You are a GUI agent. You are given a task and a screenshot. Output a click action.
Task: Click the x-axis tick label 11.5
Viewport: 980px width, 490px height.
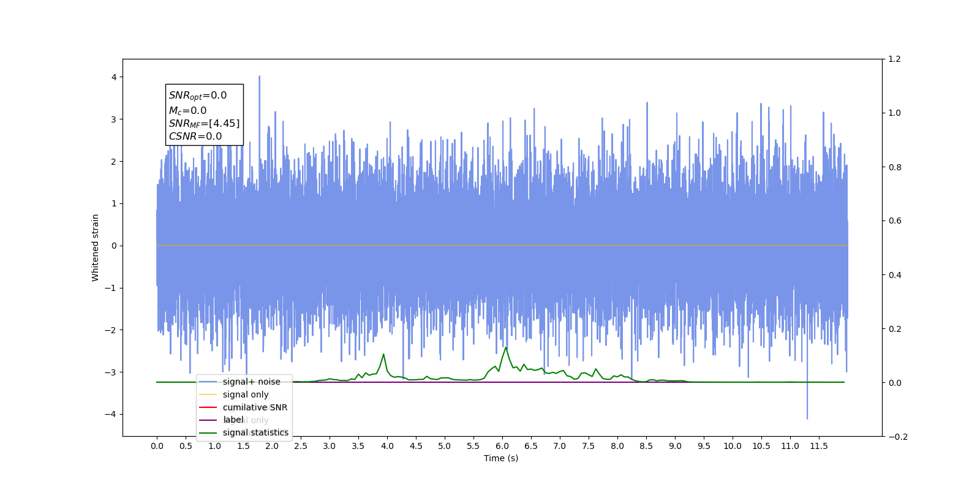pos(819,446)
